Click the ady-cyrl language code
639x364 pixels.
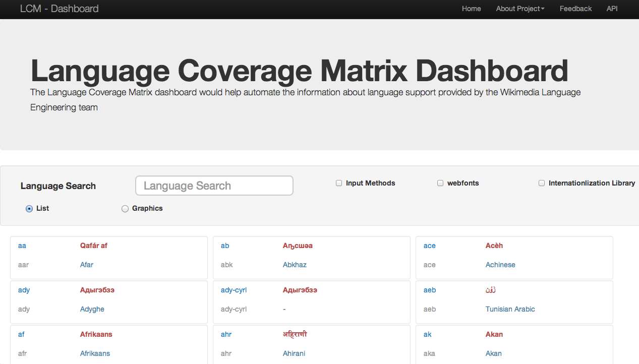coord(234,290)
